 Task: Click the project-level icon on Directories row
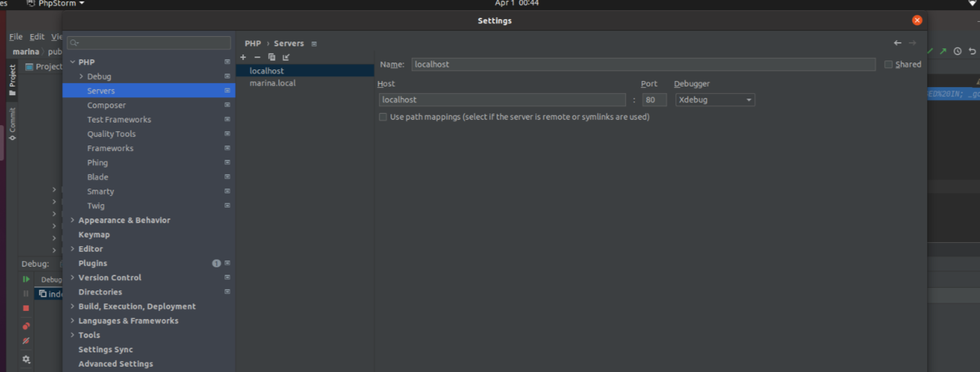pos(227,291)
